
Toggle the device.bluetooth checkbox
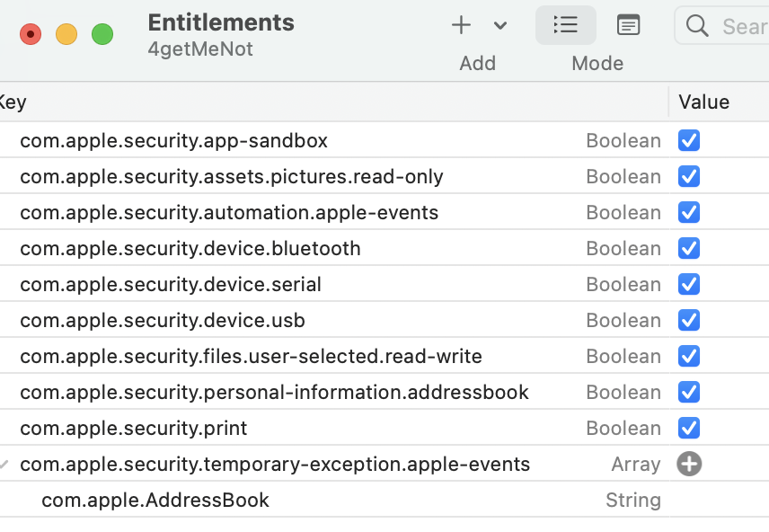coord(689,248)
